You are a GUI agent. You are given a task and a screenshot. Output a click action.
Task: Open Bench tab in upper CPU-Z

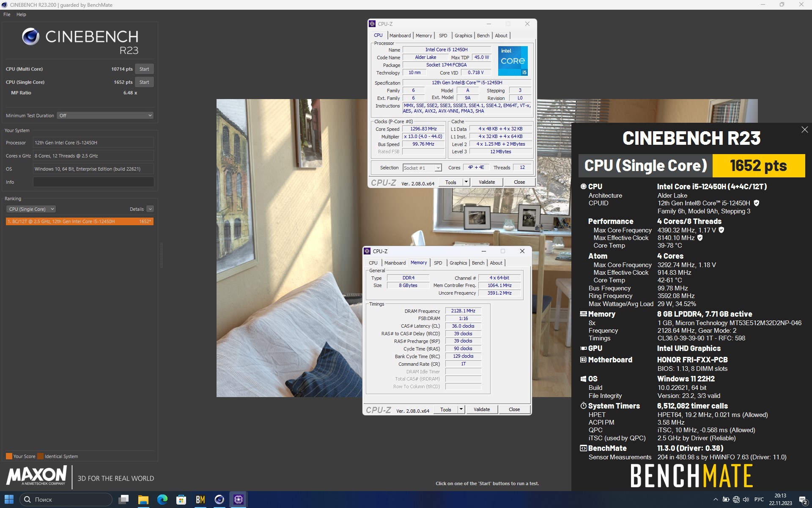(483, 36)
